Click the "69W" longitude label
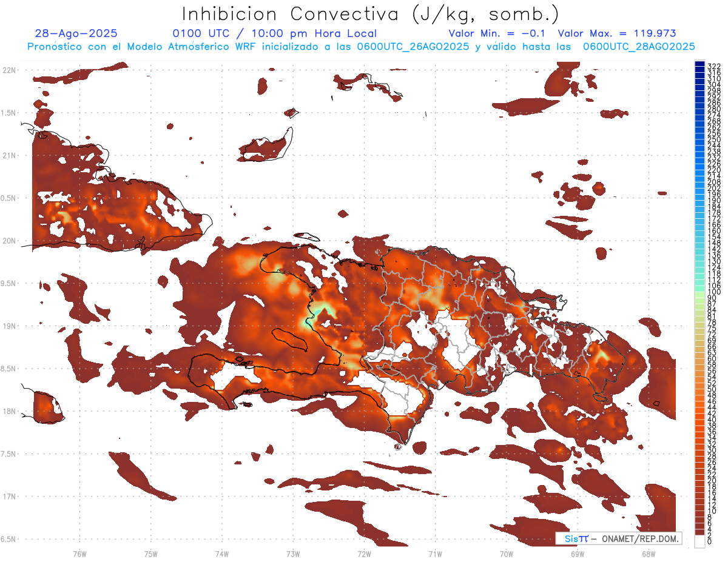This screenshot has height=562, width=728. coord(578,554)
